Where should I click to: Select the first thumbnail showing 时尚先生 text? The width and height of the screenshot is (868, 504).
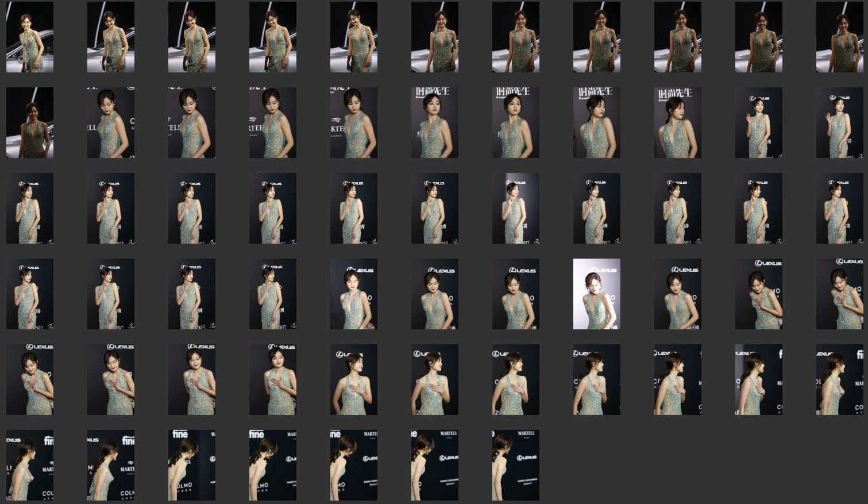pos(434,122)
